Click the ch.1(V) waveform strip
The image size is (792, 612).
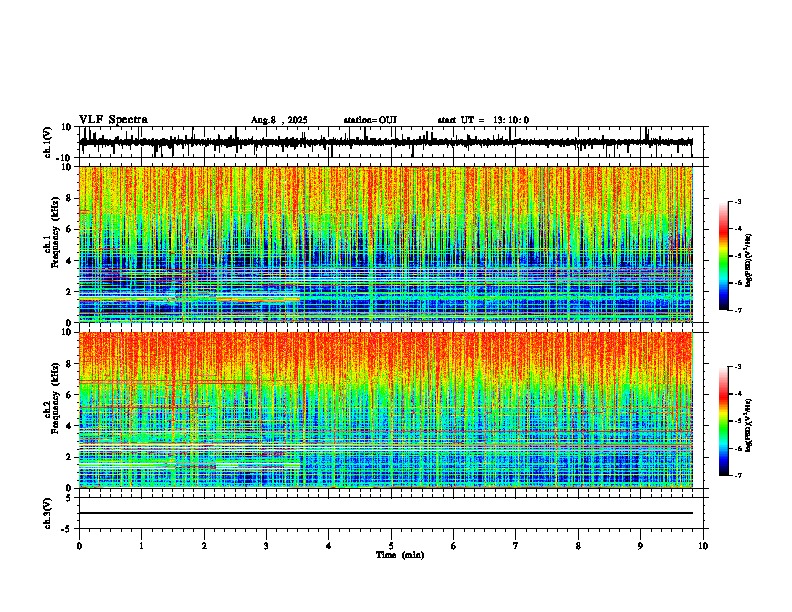point(386,142)
